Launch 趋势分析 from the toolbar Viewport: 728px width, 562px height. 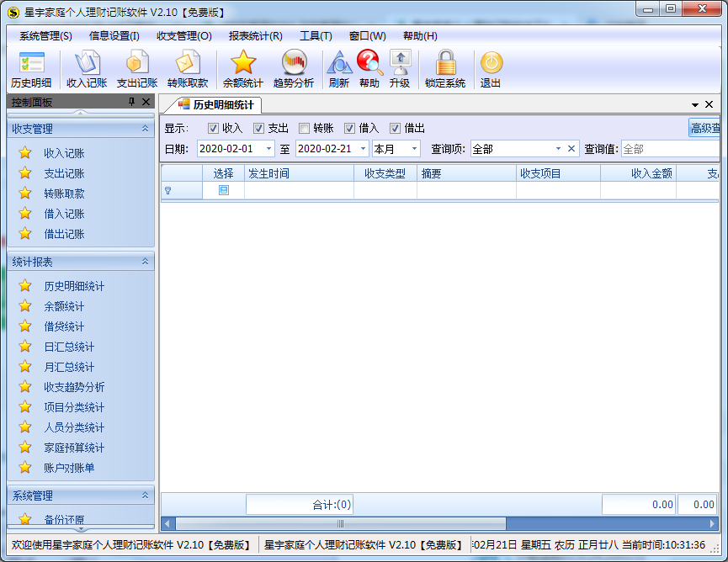click(294, 70)
